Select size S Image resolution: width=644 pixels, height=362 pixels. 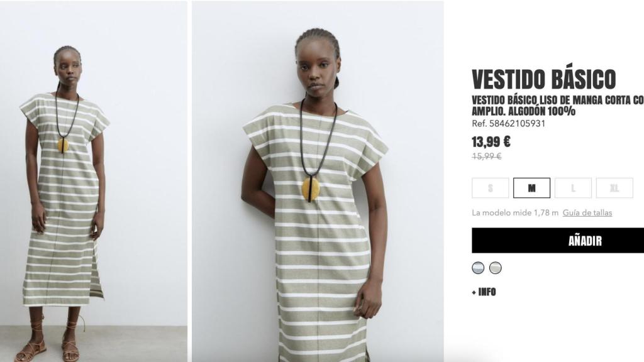coord(491,188)
